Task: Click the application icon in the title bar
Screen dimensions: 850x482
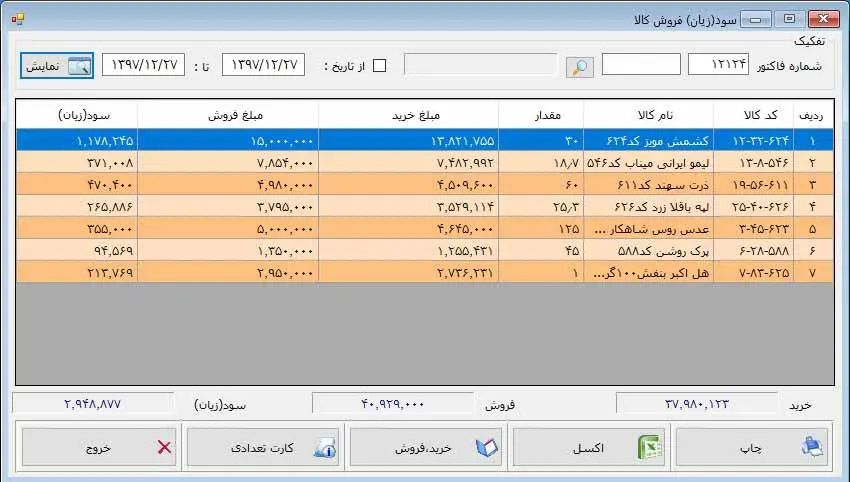Action: point(17,20)
